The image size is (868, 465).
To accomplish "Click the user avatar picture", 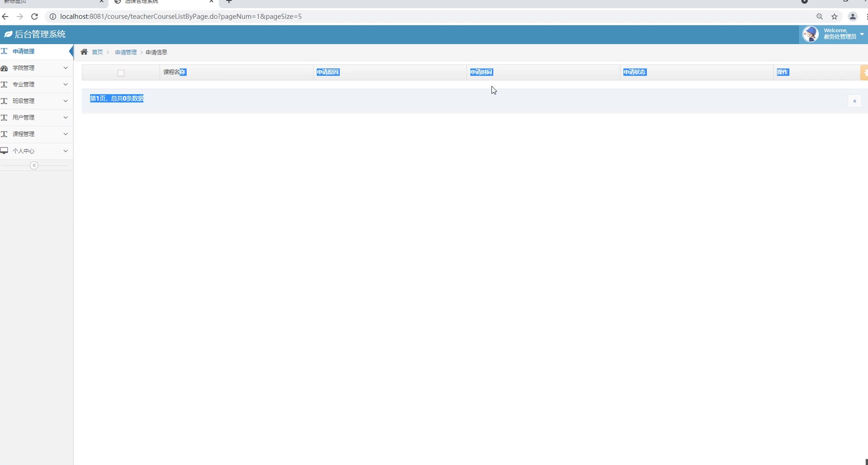I will coord(811,34).
